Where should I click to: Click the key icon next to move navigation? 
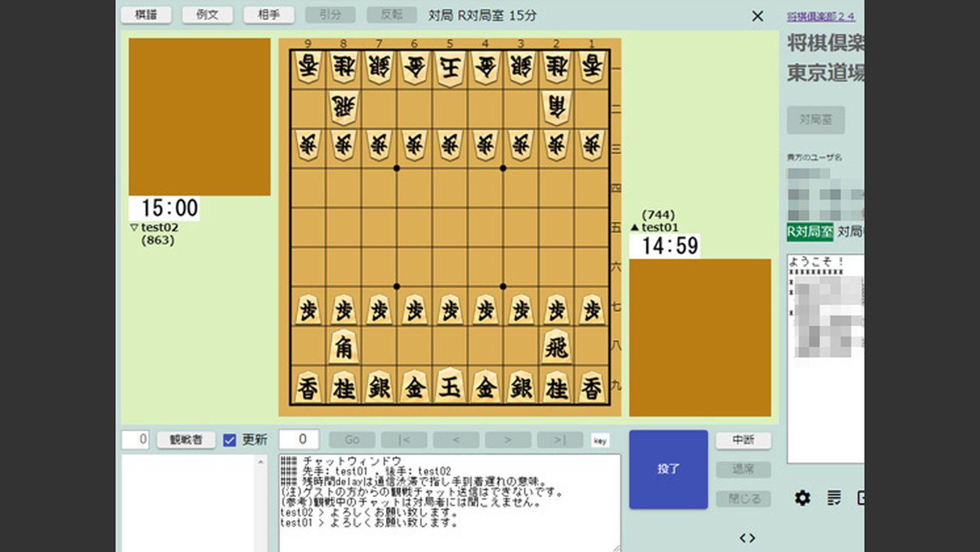[601, 440]
